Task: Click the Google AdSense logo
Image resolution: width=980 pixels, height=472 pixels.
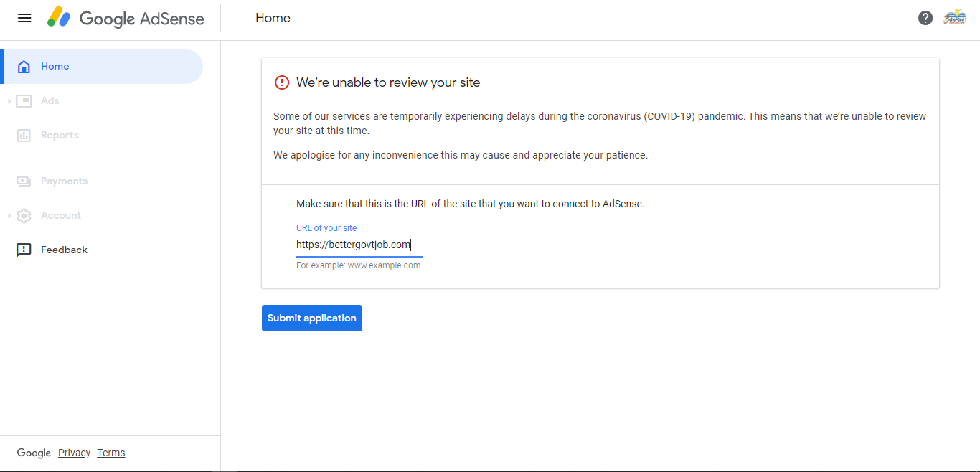Action: (126, 18)
